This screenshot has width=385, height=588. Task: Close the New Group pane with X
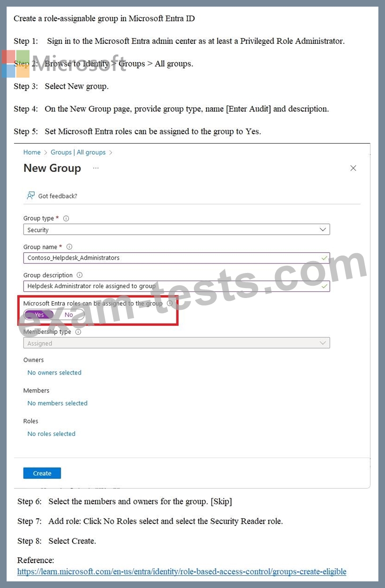click(353, 168)
